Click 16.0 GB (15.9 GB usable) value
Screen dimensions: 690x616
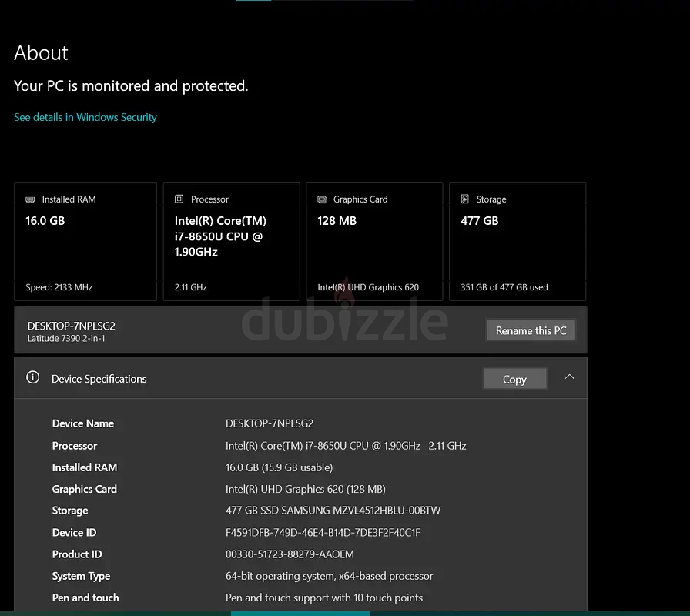[x=279, y=467]
